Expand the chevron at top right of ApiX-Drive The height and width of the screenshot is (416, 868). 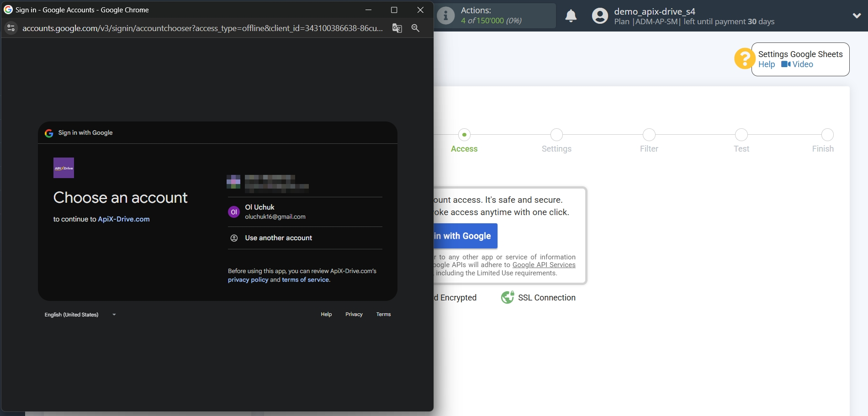[x=857, y=15]
